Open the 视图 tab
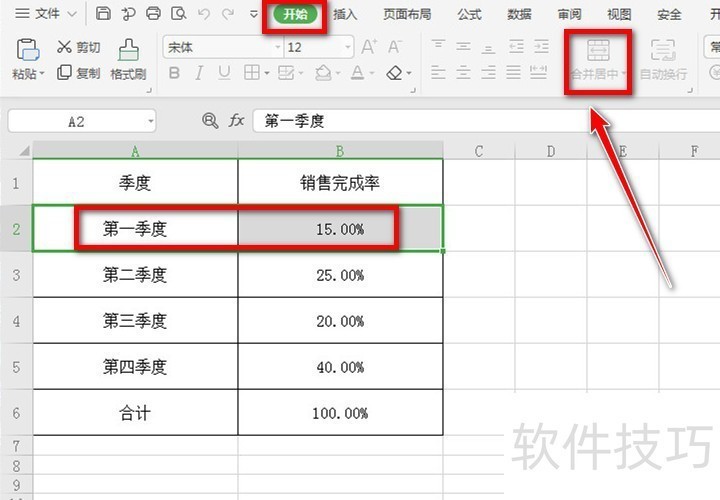The image size is (720, 500). (x=619, y=14)
